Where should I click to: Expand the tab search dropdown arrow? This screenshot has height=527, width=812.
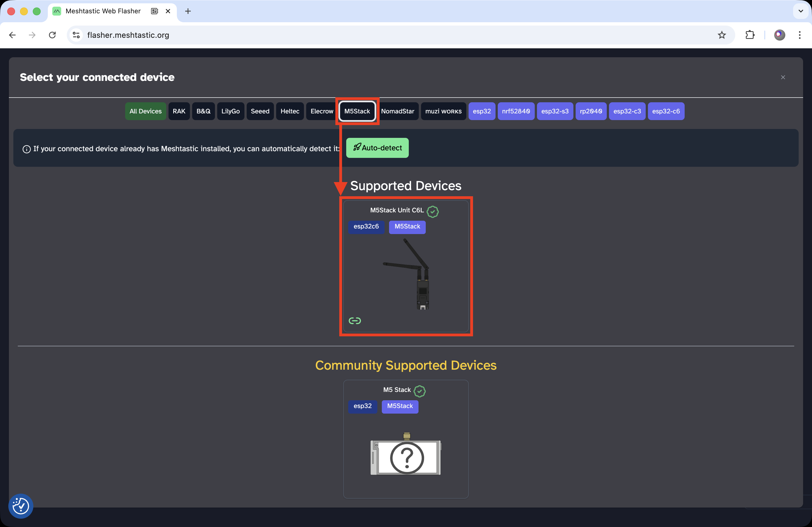coord(800,11)
